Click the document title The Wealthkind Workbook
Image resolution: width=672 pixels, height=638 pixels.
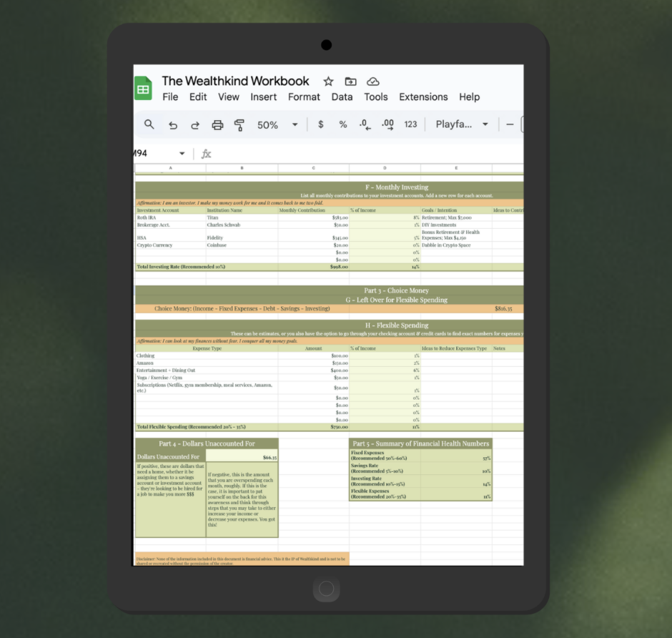(x=235, y=81)
